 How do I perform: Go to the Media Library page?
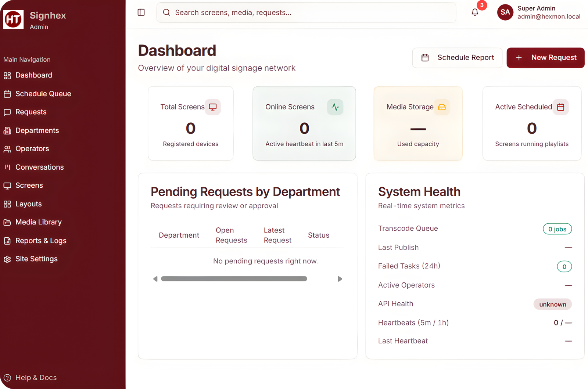point(38,222)
